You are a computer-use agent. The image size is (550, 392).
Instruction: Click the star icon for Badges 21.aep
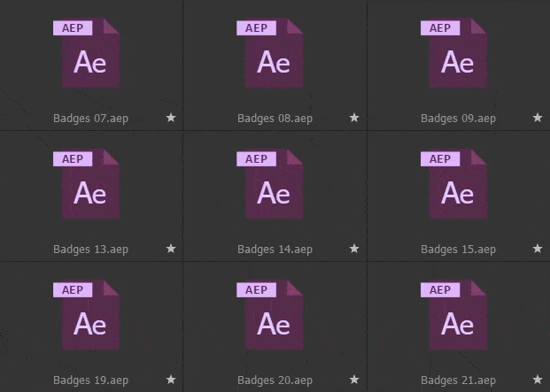click(x=538, y=380)
